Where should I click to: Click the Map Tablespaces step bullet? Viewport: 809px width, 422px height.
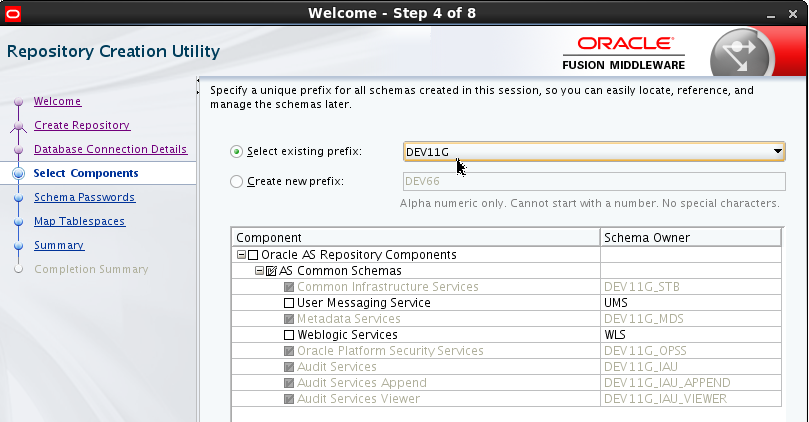(19, 222)
